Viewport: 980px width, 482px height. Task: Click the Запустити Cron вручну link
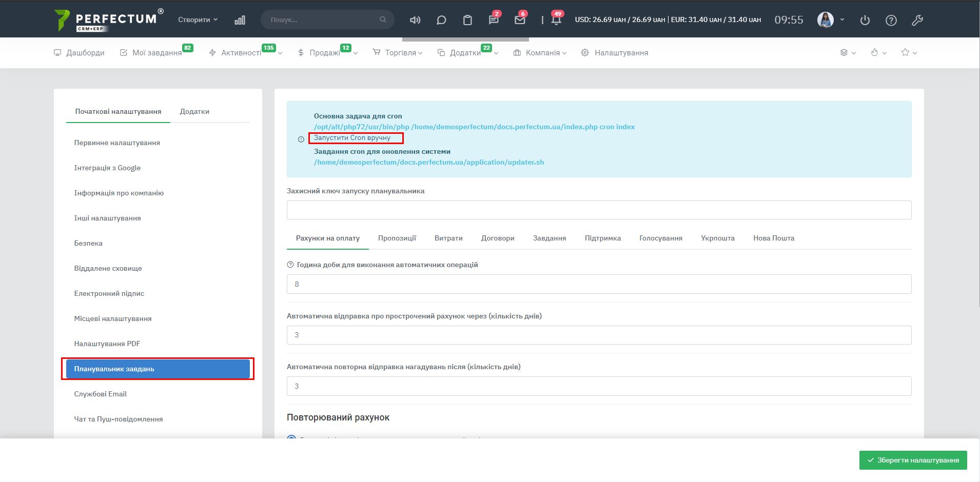(352, 138)
